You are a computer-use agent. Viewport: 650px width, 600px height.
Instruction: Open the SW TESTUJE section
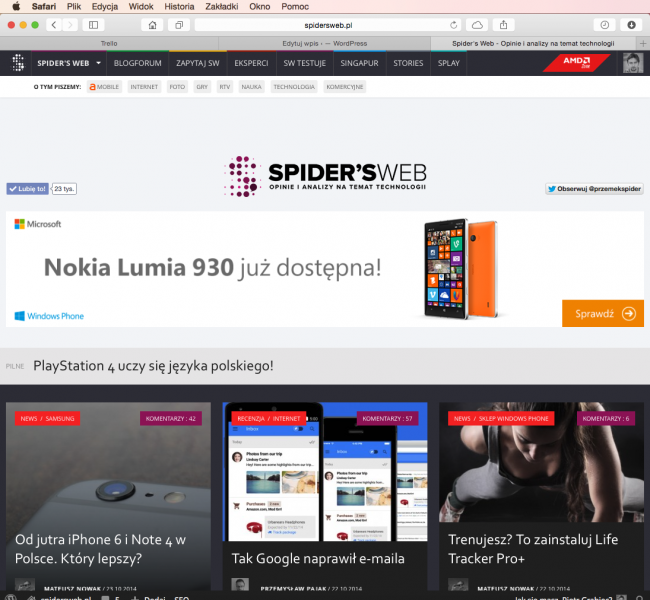point(305,63)
